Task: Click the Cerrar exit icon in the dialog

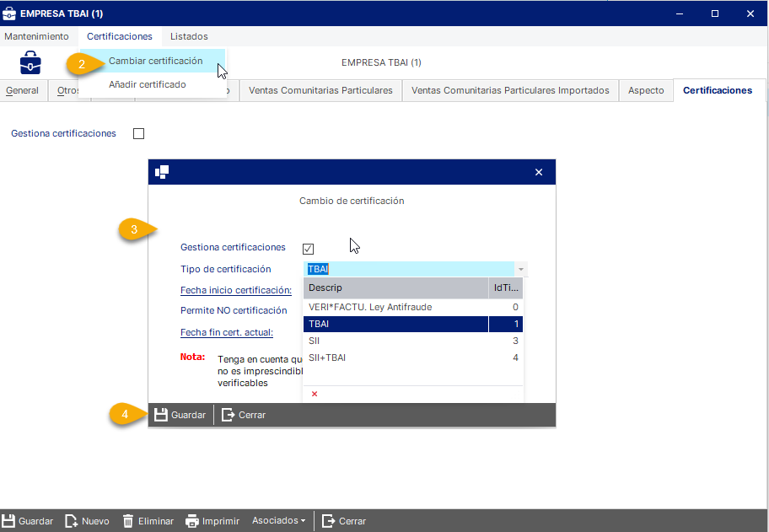Action: coord(228,415)
